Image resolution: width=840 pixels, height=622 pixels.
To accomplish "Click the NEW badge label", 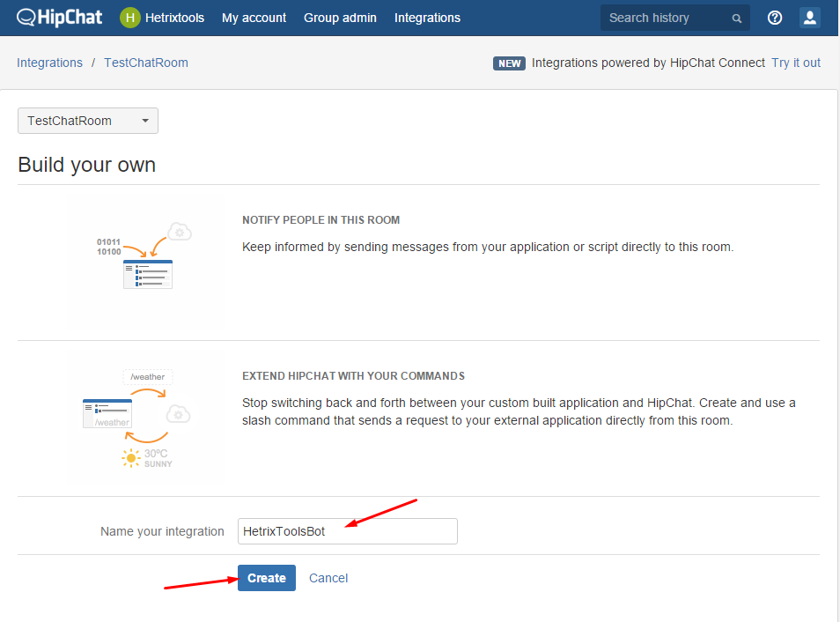I will pos(509,63).
